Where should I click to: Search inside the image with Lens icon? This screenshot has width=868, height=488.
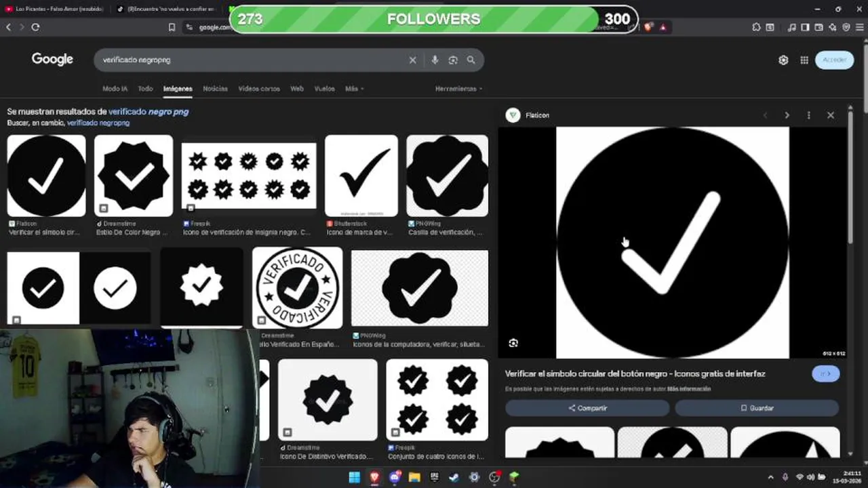[x=513, y=343]
